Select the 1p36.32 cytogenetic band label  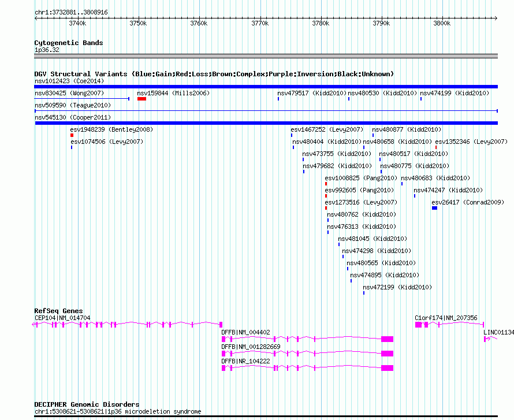tap(47, 50)
